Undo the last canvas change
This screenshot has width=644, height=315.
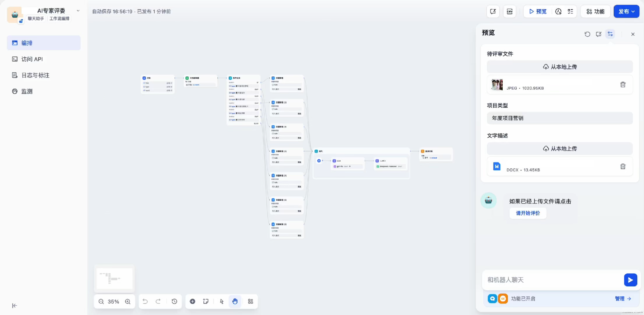click(145, 302)
